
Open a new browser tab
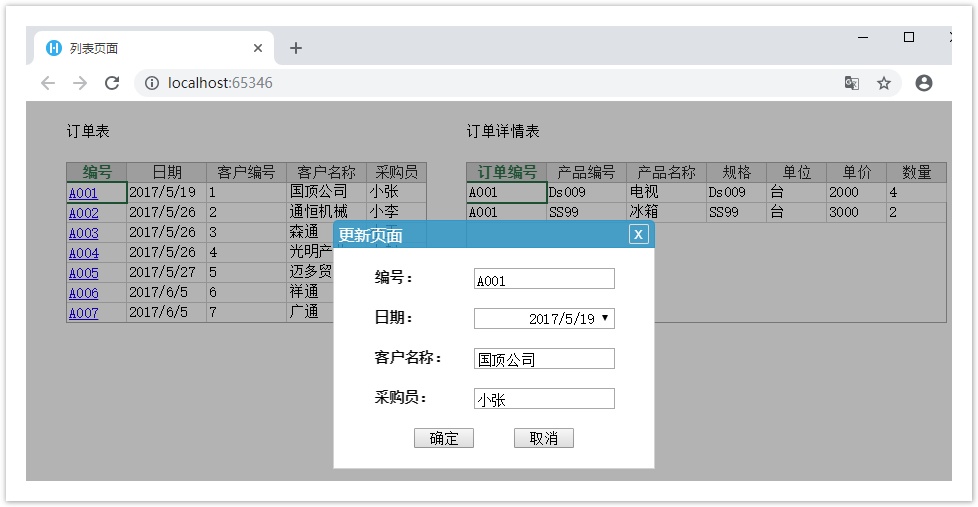(296, 48)
